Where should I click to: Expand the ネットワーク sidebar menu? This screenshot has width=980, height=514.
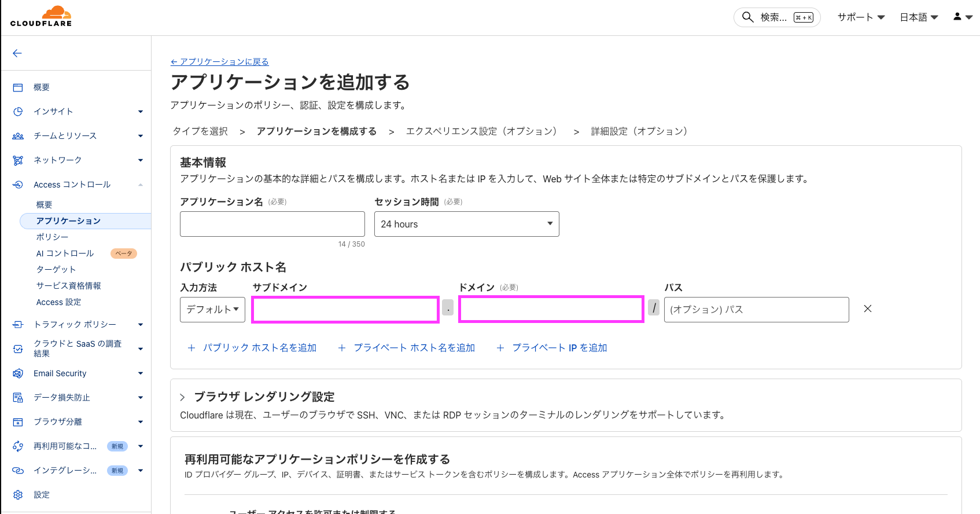pyautogui.click(x=141, y=160)
